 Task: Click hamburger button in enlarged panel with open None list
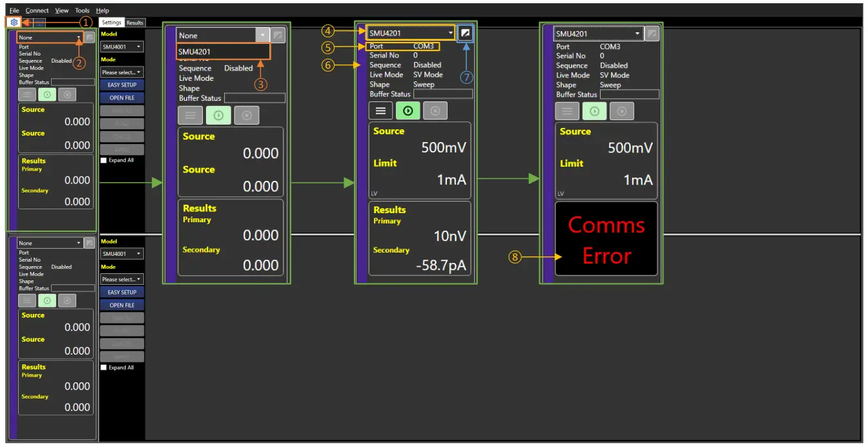click(x=190, y=116)
